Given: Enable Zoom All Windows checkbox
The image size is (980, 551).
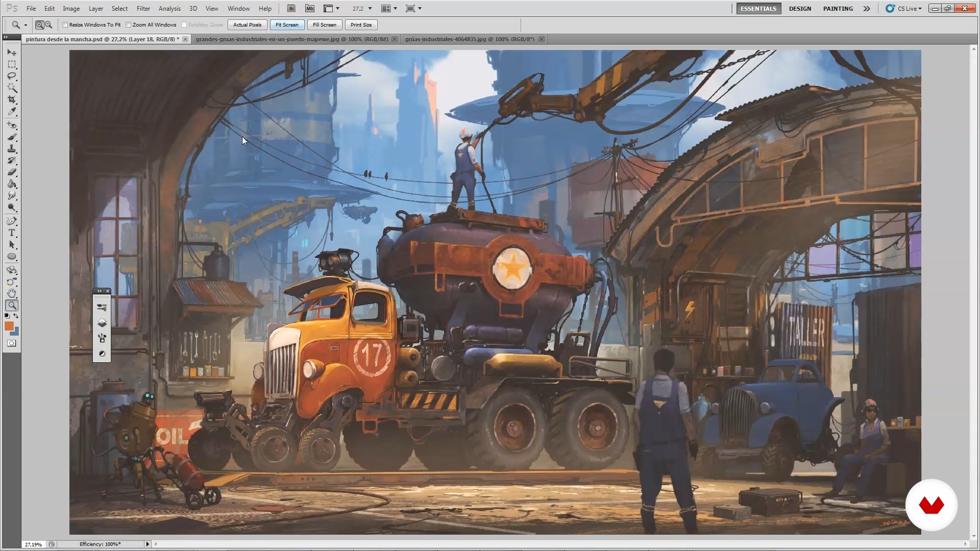Looking at the screenshot, I should tap(129, 24).
